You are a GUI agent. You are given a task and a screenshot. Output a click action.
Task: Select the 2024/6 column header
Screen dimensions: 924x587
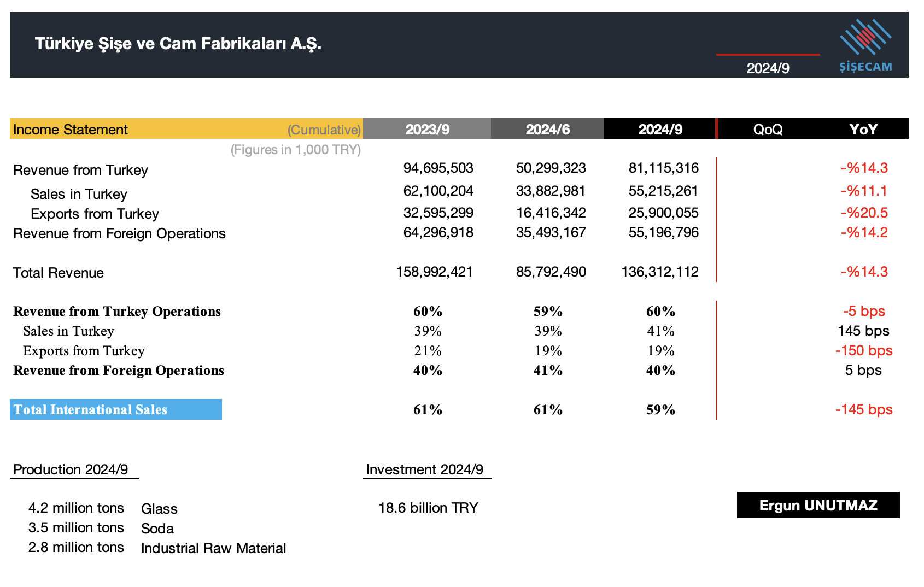point(547,130)
